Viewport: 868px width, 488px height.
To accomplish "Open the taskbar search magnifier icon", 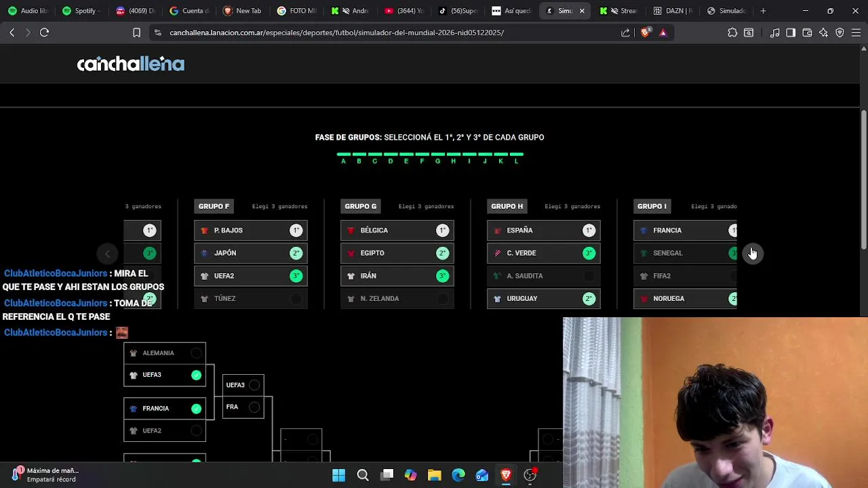I will click(363, 475).
